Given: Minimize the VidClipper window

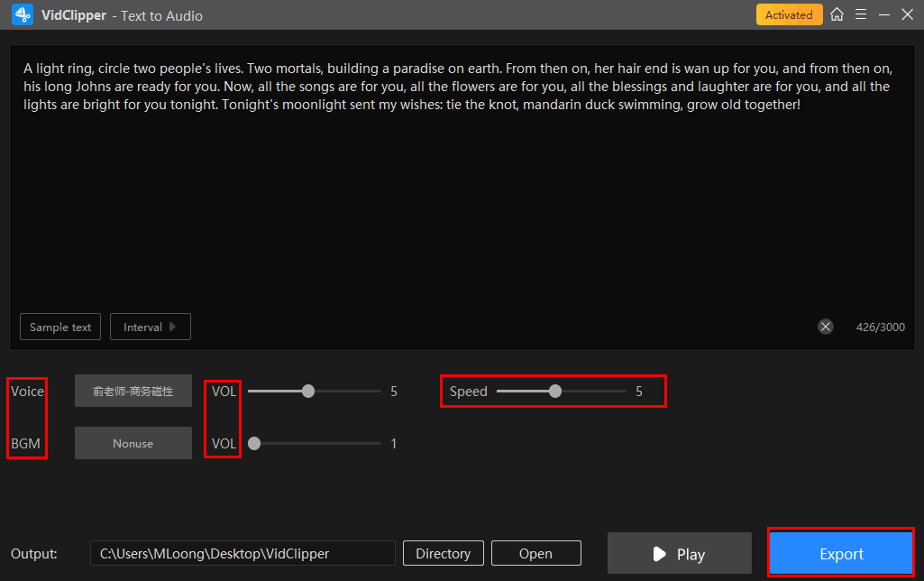Looking at the screenshot, I should [884, 14].
